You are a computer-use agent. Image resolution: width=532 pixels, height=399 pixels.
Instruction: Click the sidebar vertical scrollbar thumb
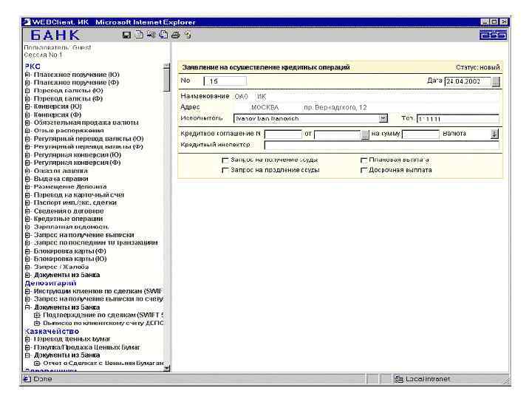[166, 80]
